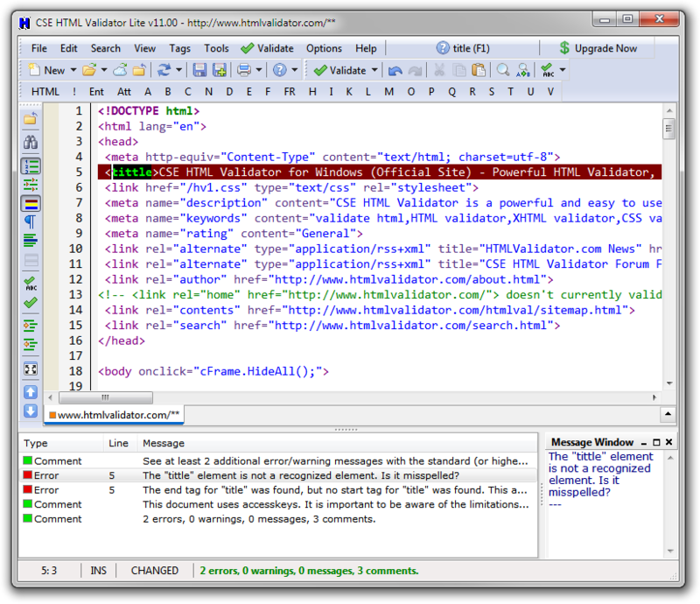Open from web using cloud icon
Image resolution: width=700 pixels, height=604 pixels.
click(x=120, y=70)
